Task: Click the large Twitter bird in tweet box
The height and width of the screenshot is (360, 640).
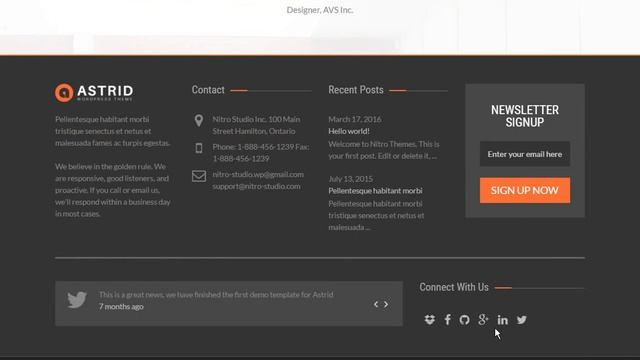Action: (77, 300)
